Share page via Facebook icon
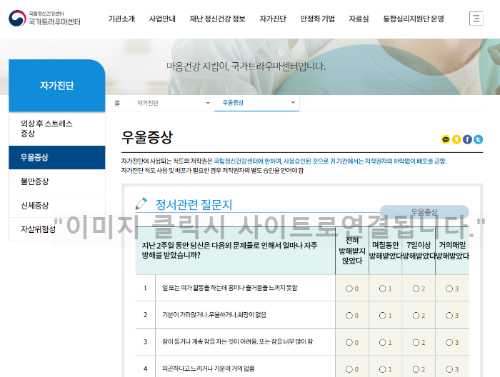Screen dimensions: 500x377 467,139
